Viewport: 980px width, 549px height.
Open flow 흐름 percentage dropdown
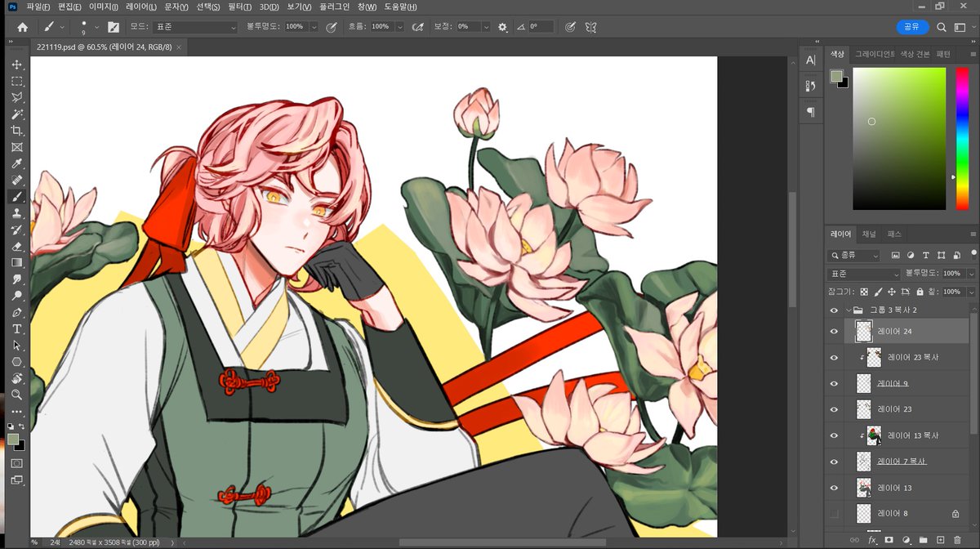click(399, 27)
